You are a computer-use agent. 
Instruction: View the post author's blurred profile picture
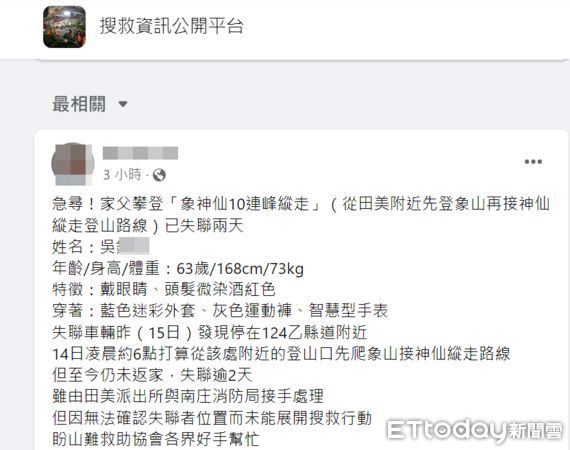coord(73,164)
